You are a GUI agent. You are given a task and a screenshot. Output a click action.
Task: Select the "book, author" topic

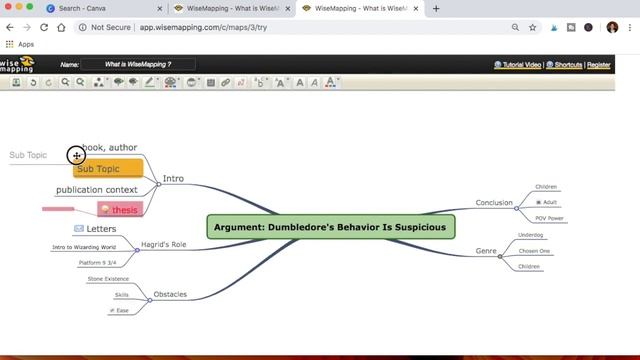point(109,147)
